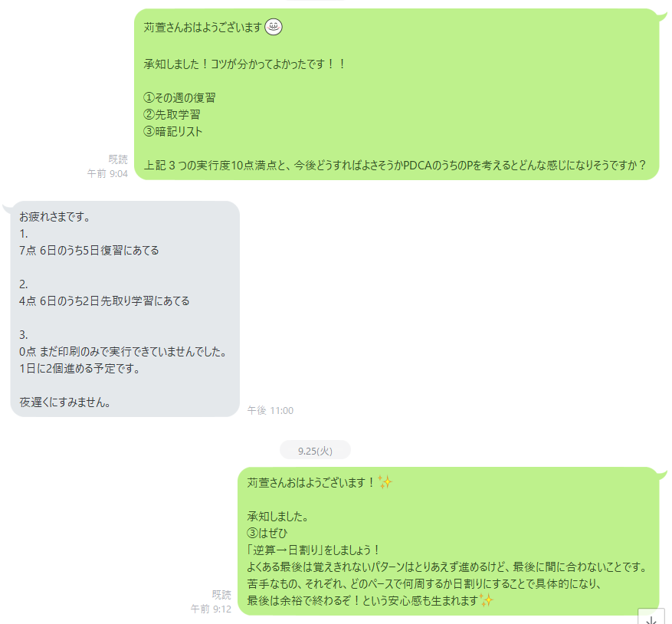Viewport: 672px width, 624px height.
Task: Click text 夜遅くにすみません。
Action: pos(65,402)
